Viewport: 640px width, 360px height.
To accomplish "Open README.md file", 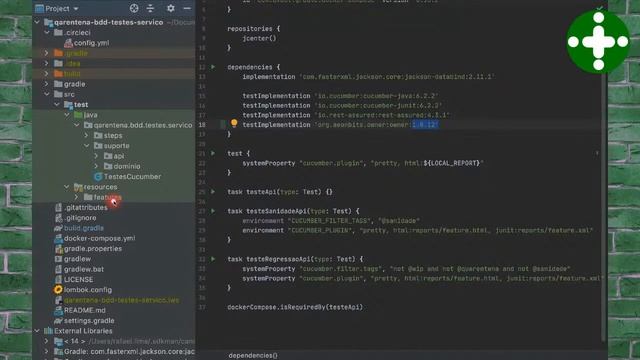I will (x=84, y=310).
